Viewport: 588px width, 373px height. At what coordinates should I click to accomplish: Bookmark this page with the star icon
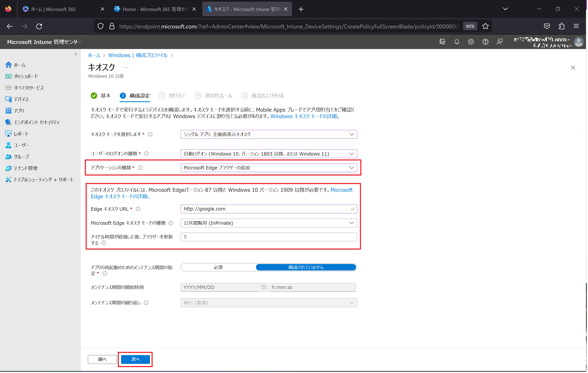tap(486, 26)
